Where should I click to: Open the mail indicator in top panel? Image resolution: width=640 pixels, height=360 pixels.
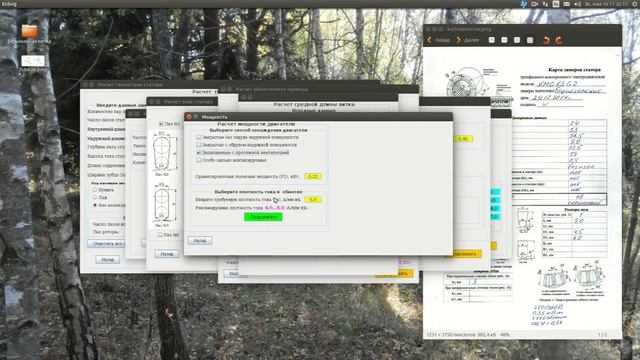[567, 4]
